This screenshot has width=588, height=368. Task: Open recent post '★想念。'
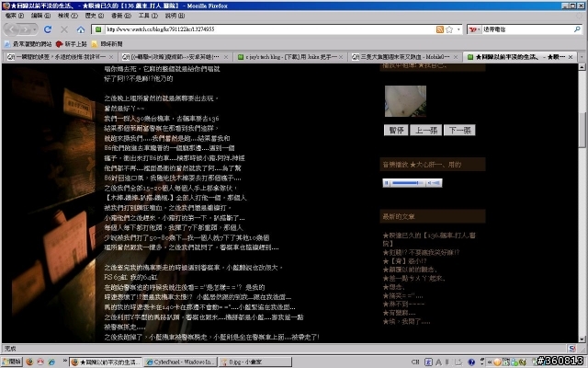pyautogui.click(x=393, y=287)
